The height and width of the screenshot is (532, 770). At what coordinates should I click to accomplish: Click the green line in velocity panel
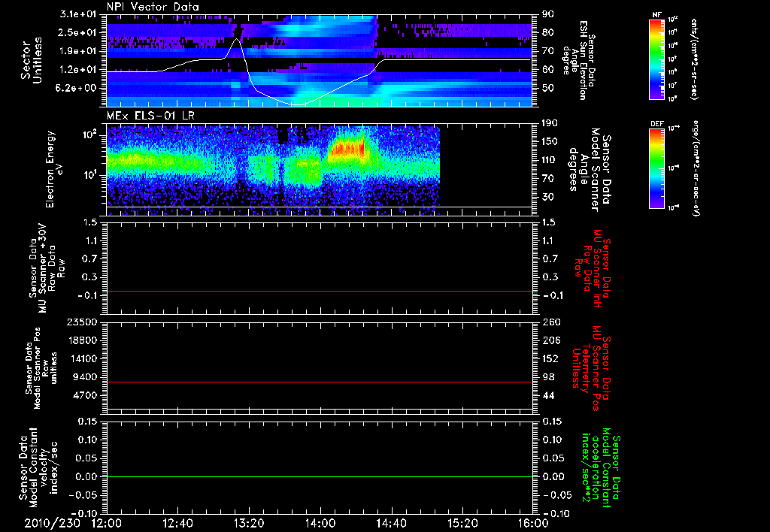click(x=320, y=476)
